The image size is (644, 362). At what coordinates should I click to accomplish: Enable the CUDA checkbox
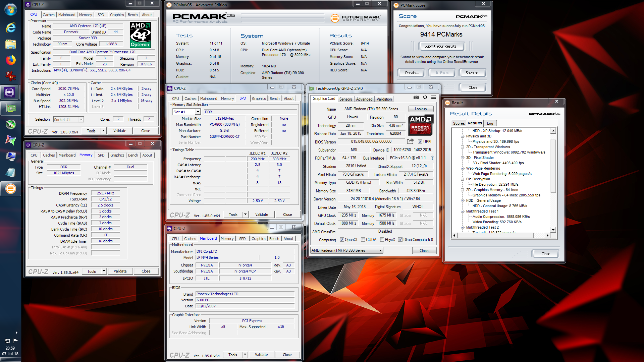[363, 240]
